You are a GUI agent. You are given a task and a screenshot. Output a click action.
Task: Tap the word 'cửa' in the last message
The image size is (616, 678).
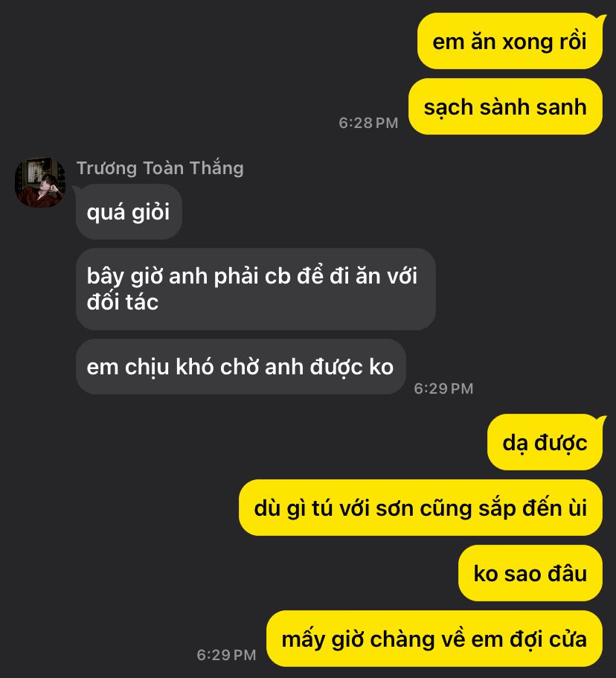click(568, 639)
